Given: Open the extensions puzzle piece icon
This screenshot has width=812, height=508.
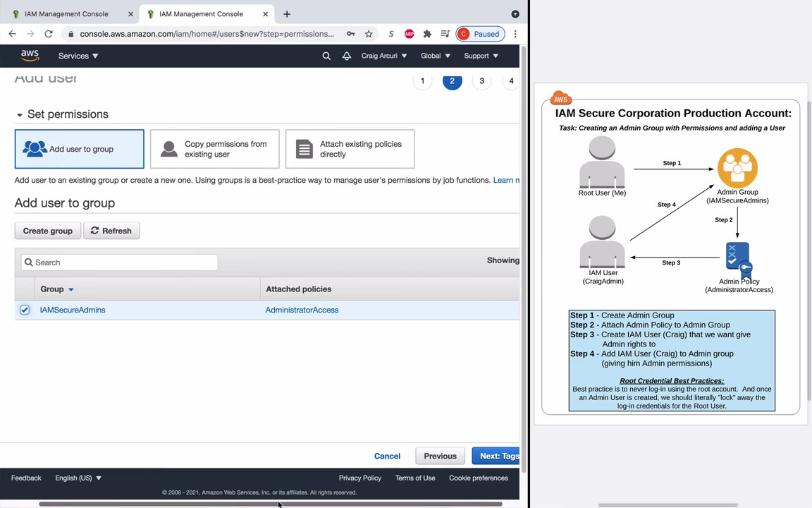Looking at the screenshot, I should (427, 34).
